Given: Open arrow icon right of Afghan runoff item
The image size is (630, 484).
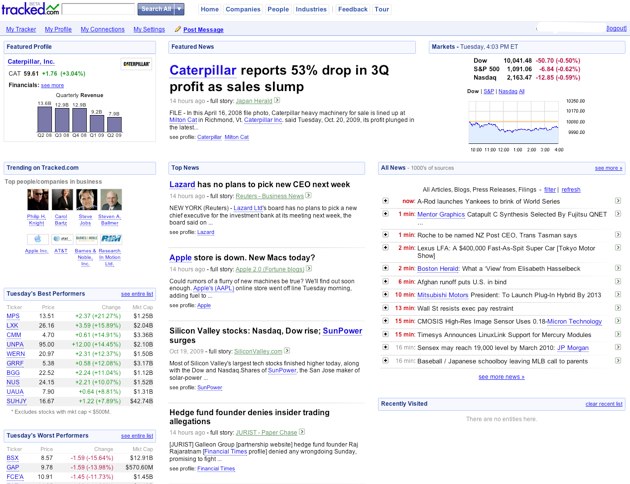Looking at the screenshot, I should pos(618,281).
